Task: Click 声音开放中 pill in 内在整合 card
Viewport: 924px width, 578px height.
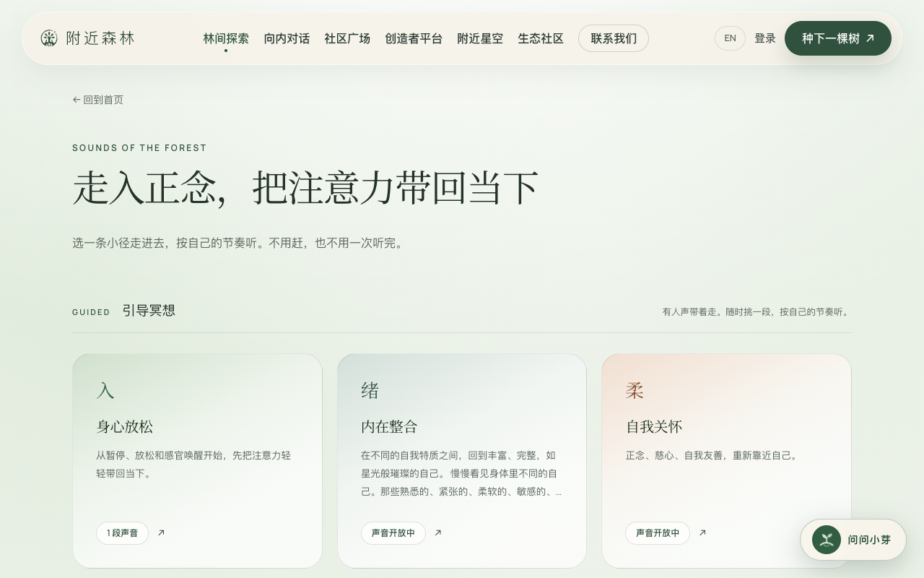Action: [393, 533]
